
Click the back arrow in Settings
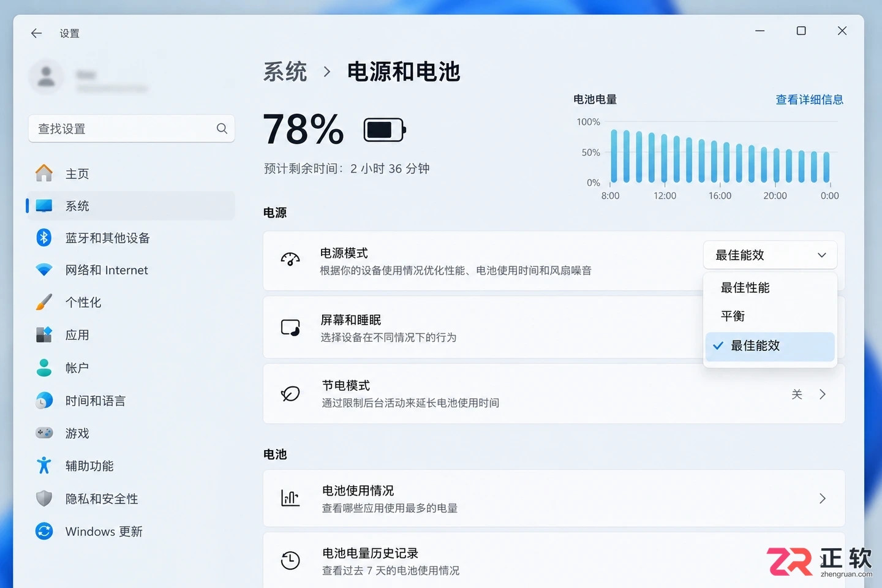click(37, 33)
